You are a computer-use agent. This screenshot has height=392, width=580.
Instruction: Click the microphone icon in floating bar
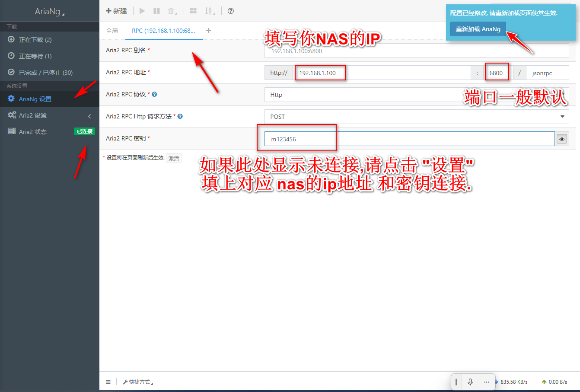pyautogui.click(x=470, y=382)
